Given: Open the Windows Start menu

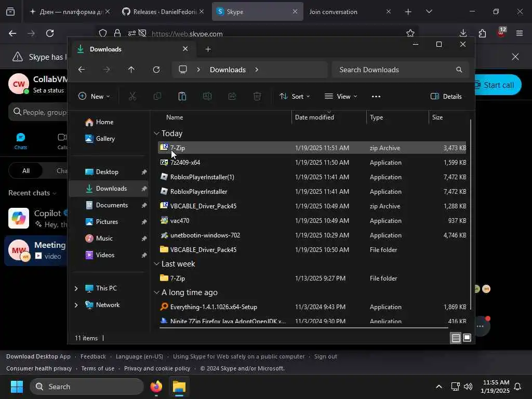Looking at the screenshot, I should click(17, 387).
